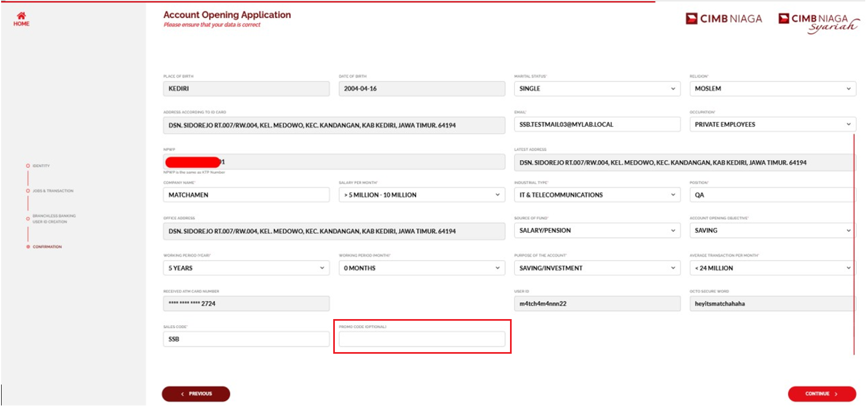This screenshot has height=406, width=868.
Task: Click the Promo Code optional field
Action: [421, 339]
